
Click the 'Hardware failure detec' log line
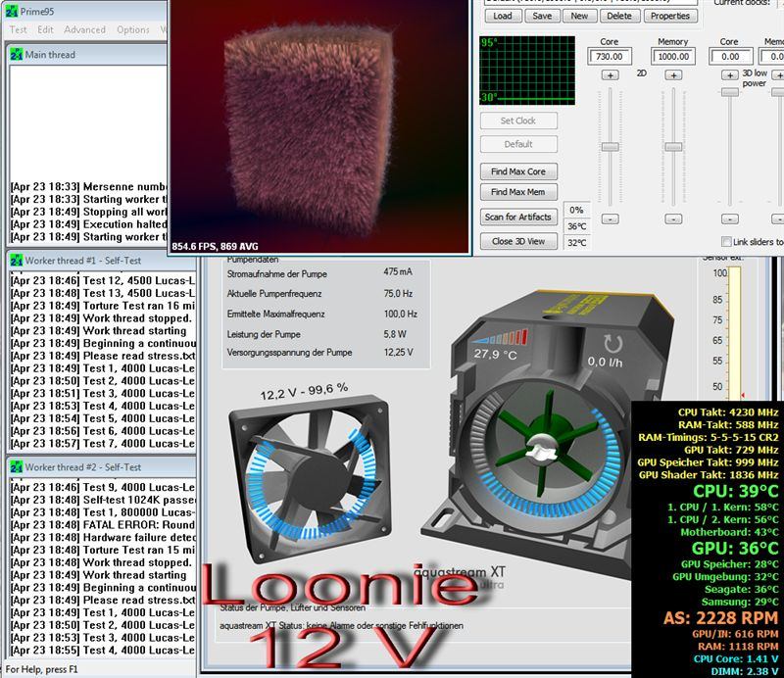103,538
